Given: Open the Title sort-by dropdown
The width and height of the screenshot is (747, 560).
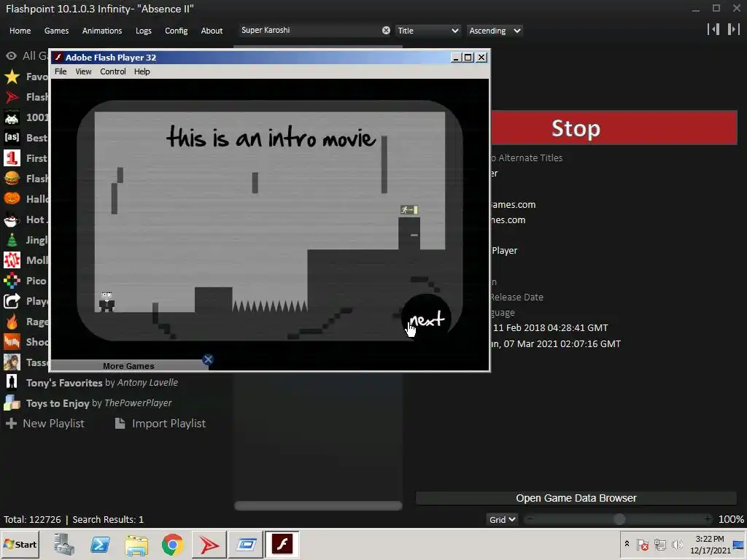Looking at the screenshot, I should [x=427, y=31].
